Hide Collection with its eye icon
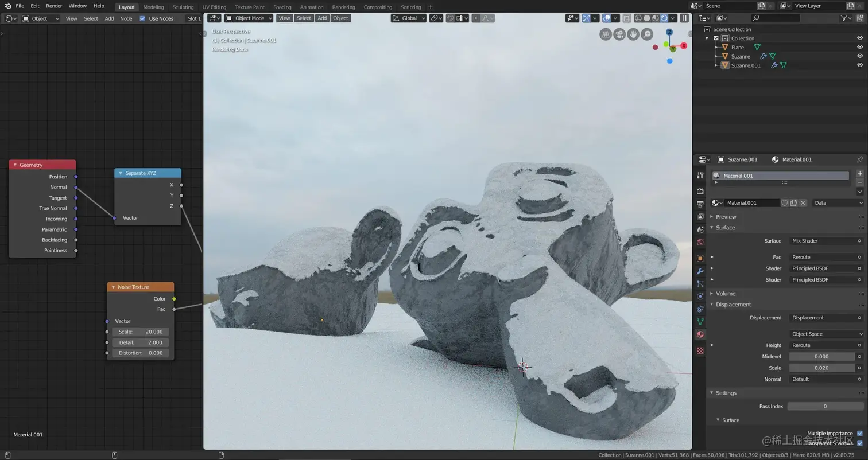Screen dimensions: 868x460 point(859,38)
